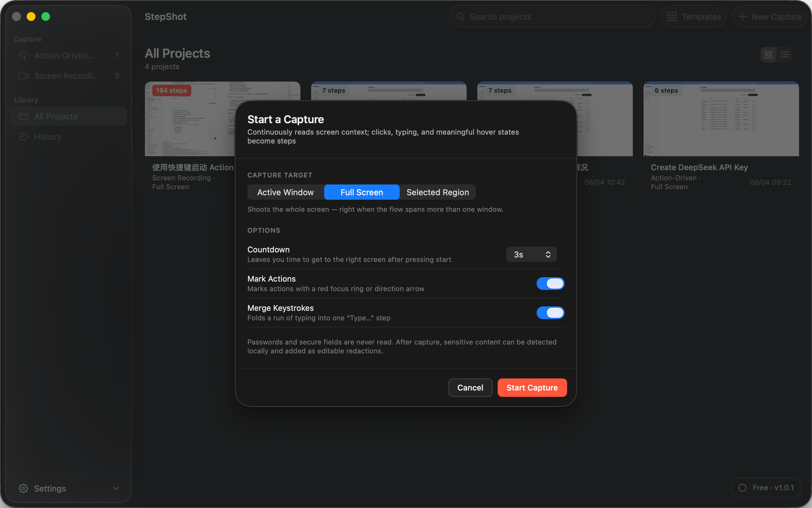This screenshot has width=812, height=508.
Task: Click the Action-Driven count of 1
Action: tap(117, 56)
